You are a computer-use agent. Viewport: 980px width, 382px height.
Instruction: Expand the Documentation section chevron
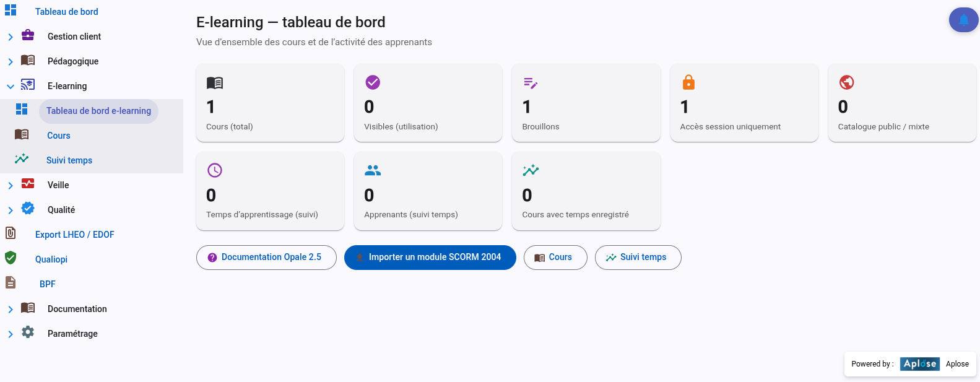[11, 310]
